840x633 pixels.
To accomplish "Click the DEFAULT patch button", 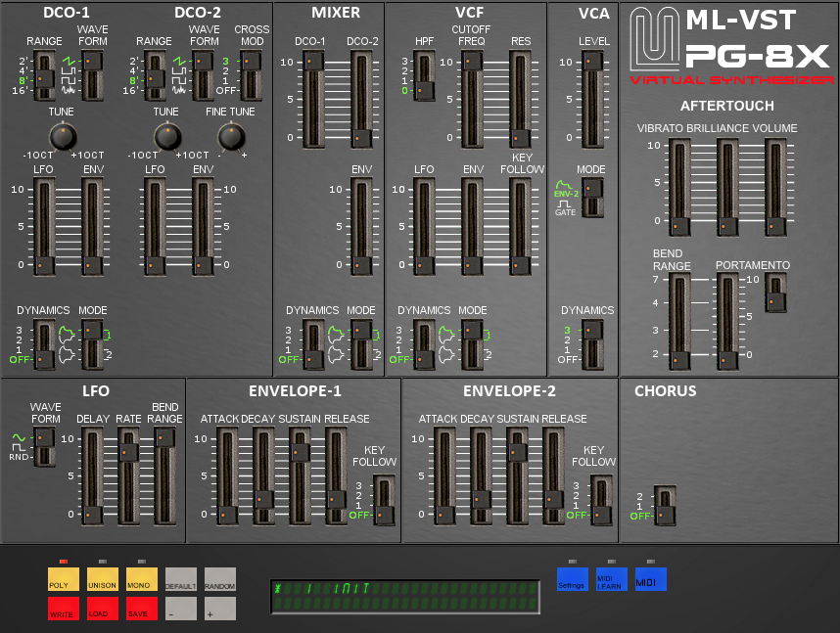I will pyautogui.click(x=180, y=579).
